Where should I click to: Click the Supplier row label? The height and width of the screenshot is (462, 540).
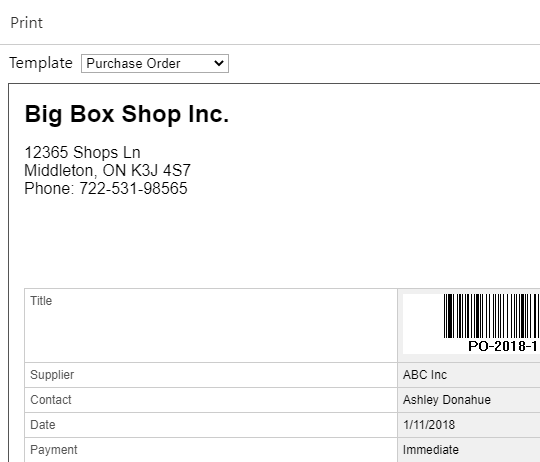(x=52, y=375)
